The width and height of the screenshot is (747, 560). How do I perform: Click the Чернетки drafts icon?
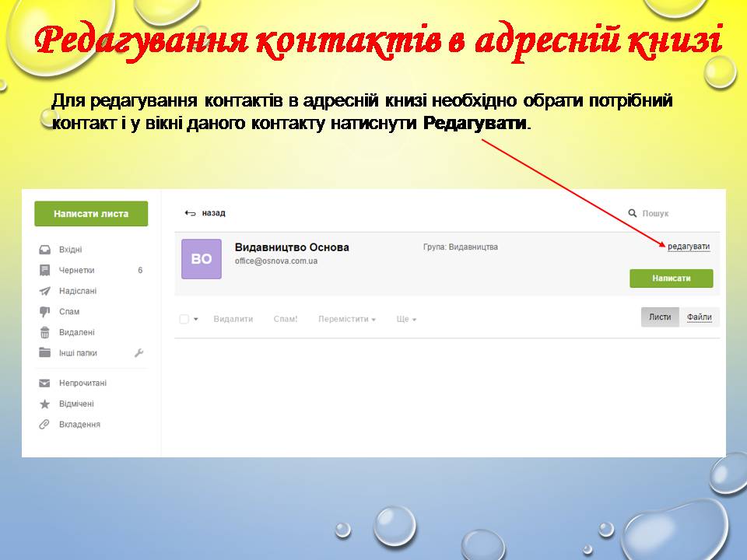[x=45, y=271]
